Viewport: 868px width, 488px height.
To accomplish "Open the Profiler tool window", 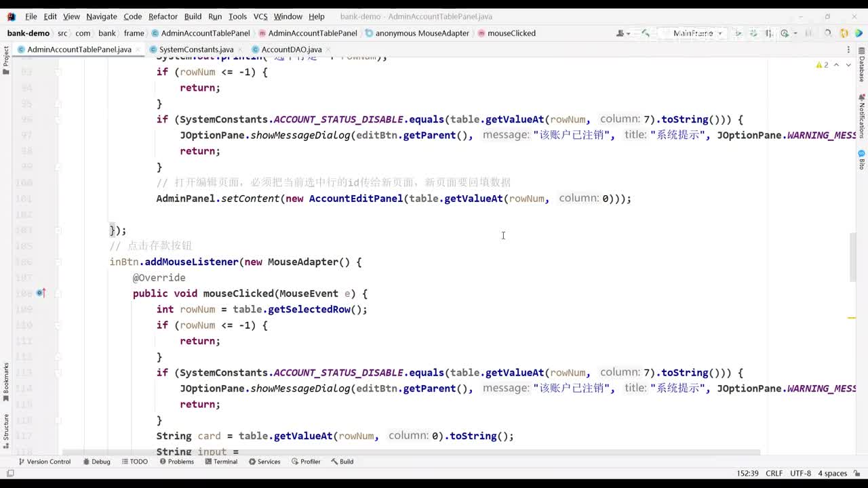I will (306, 462).
